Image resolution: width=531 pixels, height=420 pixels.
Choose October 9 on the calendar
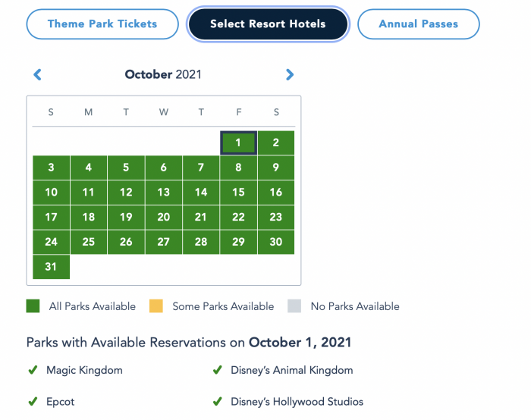click(x=276, y=168)
